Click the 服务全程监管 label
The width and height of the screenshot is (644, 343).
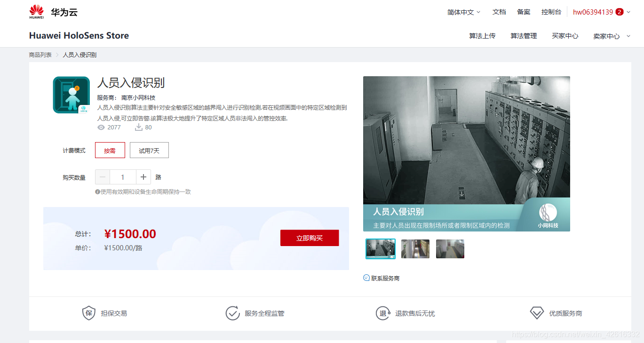264,313
